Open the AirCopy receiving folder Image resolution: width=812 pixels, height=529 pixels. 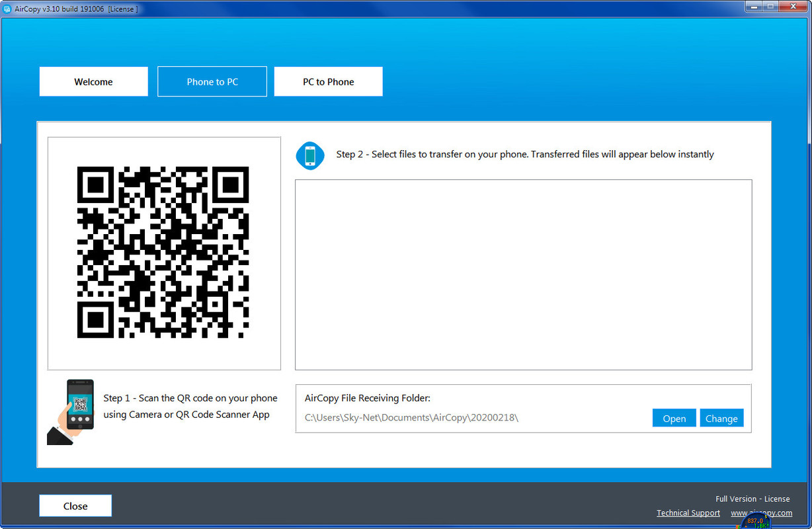tap(674, 418)
